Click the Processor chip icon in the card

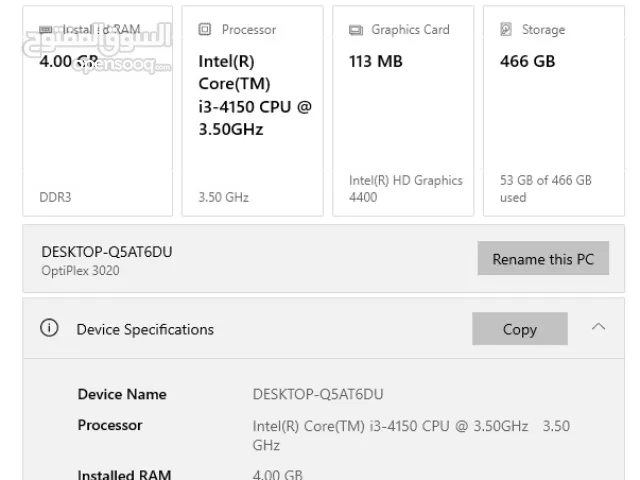click(x=205, y=30)
